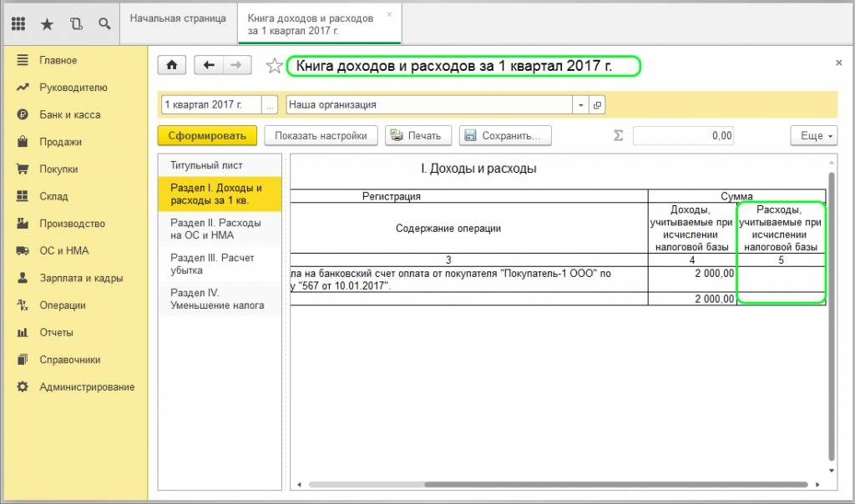855x504 pixels.
Task: Click the period input field
Action: pos(210,105)
